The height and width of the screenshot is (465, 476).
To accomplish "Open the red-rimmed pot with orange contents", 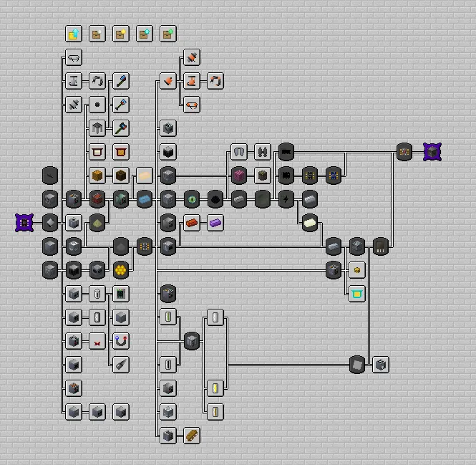I will (x=121, y=152).
